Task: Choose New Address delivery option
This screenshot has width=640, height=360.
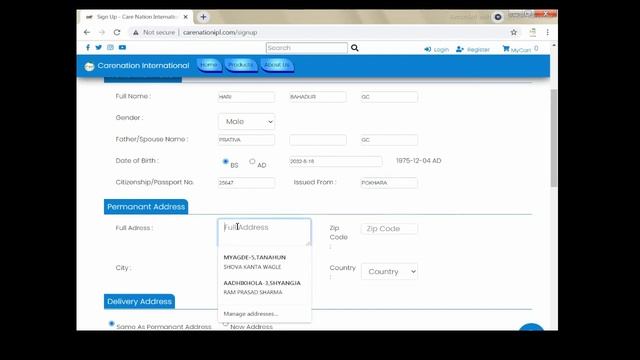Action: (x=225, y=324)
